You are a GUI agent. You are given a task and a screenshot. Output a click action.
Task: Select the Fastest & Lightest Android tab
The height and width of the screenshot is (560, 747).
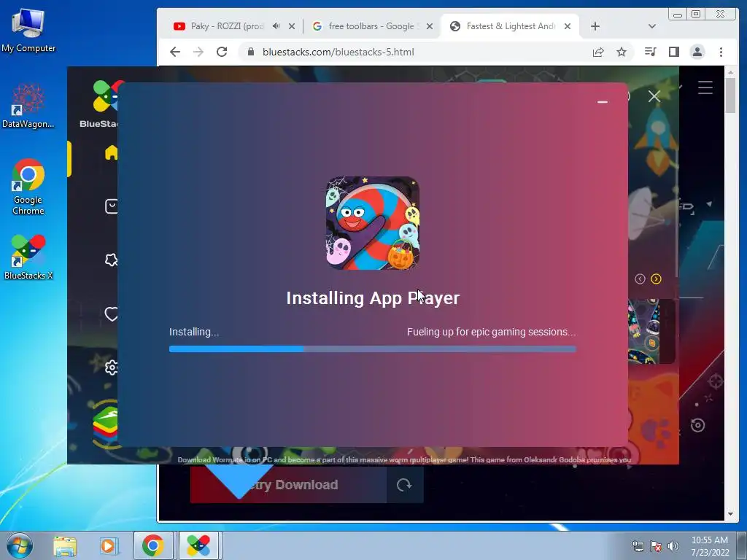(510, 26)
